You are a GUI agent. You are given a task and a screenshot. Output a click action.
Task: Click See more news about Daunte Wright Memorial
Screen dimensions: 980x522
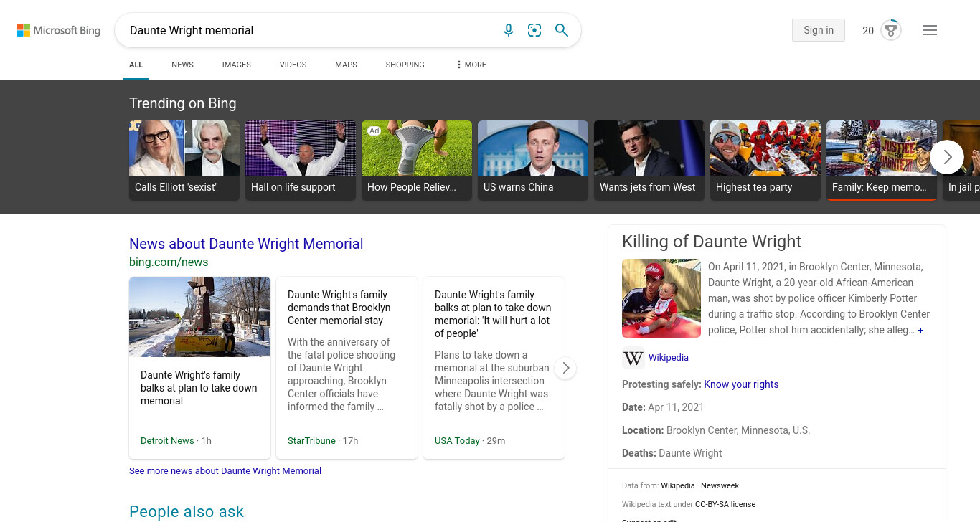coord(225,471)
